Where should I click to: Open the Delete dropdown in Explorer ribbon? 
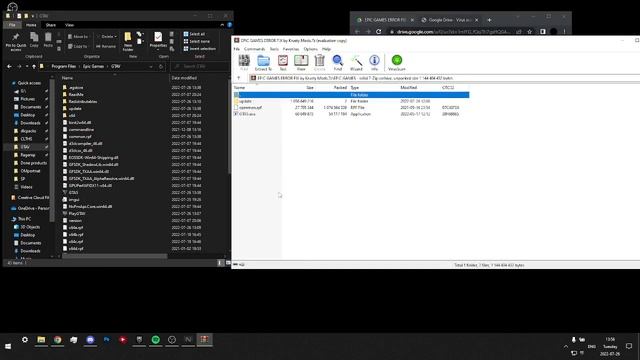107,37
